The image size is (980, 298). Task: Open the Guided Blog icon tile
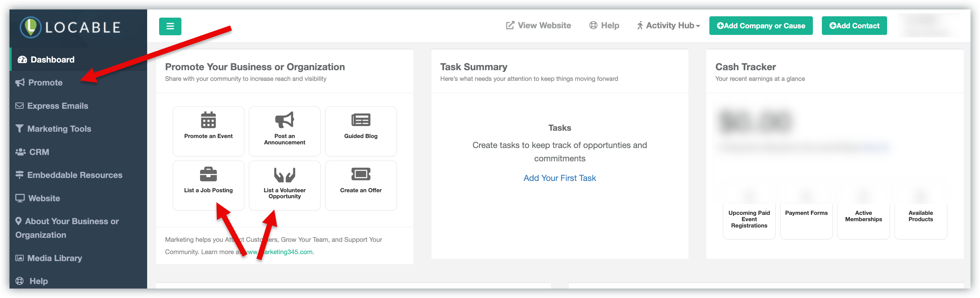361,120
